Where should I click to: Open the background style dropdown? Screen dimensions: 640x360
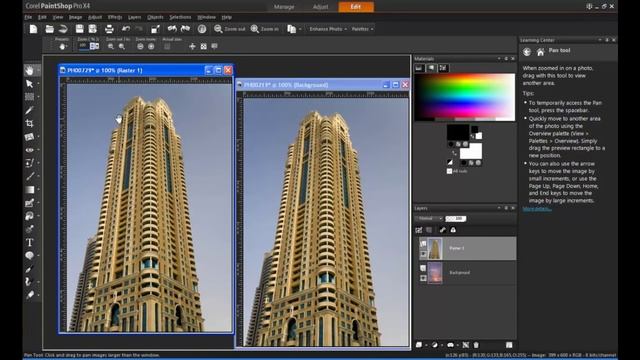click(x=464, y=163)
